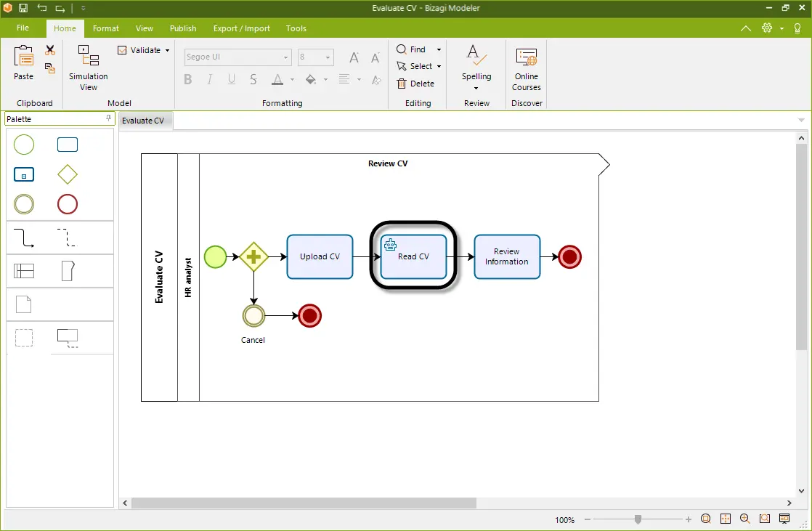
Task: Click the Validate checkmark button
Action: click(139, 50)
